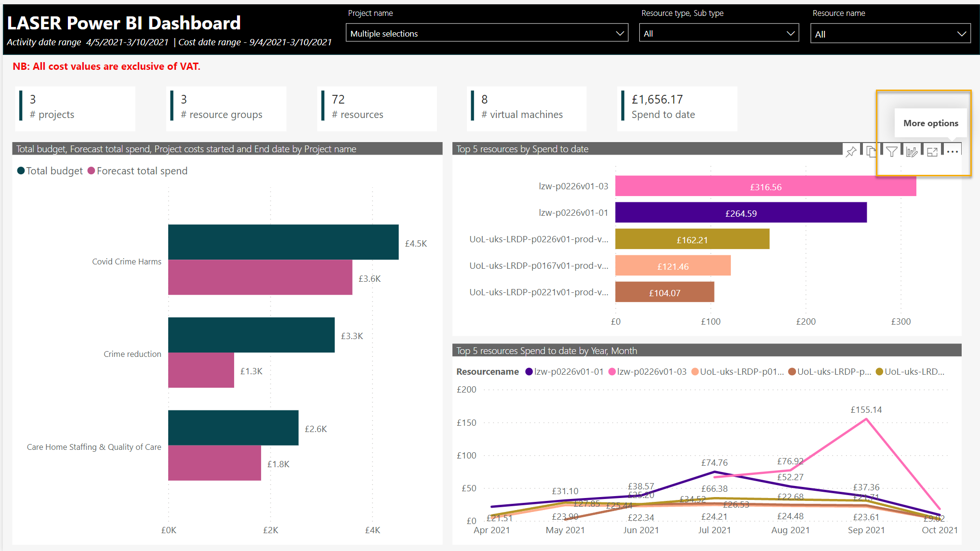Click the Personalize this visual icon
The height and width of the screenshot is (551, 980).
[912, 152]
